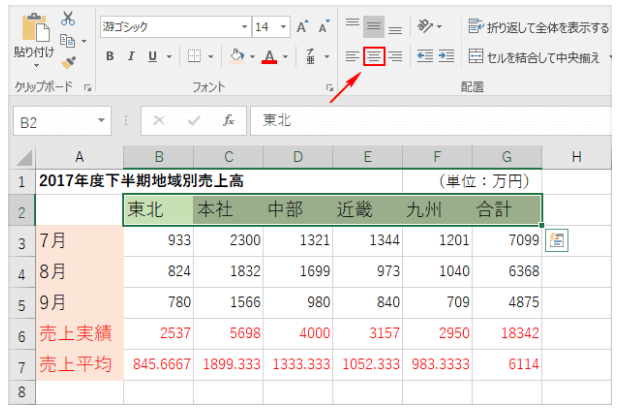This screenshot has width=618, height=413.
Task: Click the Cut scissors icon
Action: pos(68,18)
